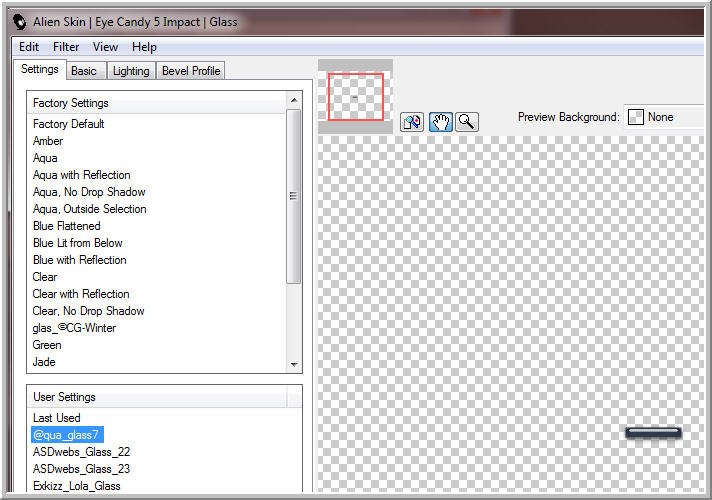Switch to the Lighting tab
Viewport: 712px width, 500px height.
131,71
